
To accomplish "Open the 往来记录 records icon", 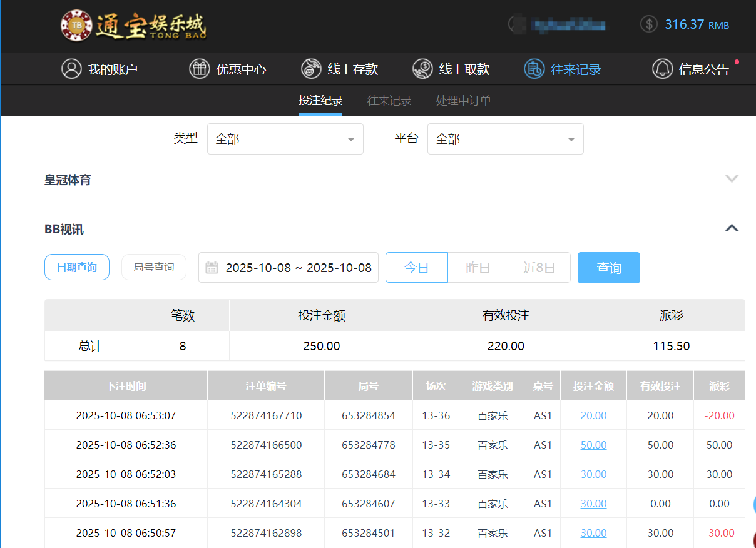I will point(534,69).
